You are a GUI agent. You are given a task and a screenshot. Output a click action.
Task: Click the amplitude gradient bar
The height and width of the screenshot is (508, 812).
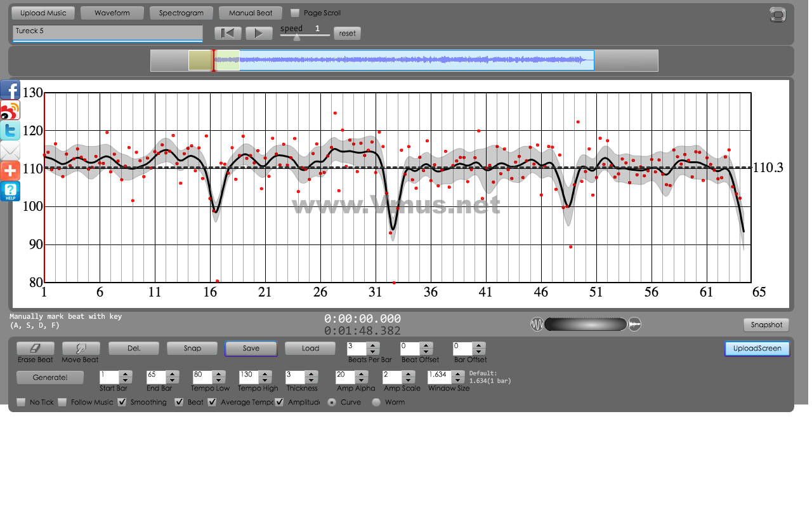(586, 324)
